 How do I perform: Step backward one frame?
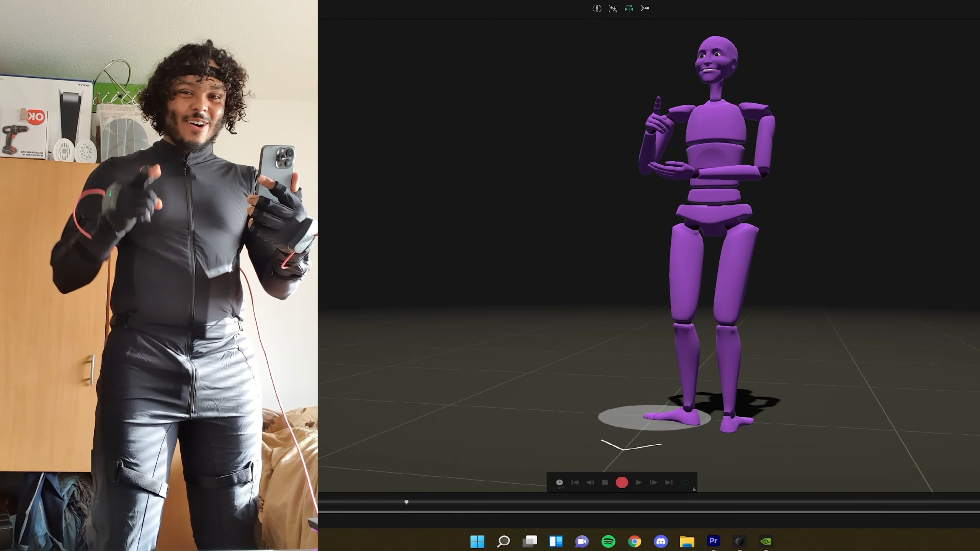[x=590, y=483]
